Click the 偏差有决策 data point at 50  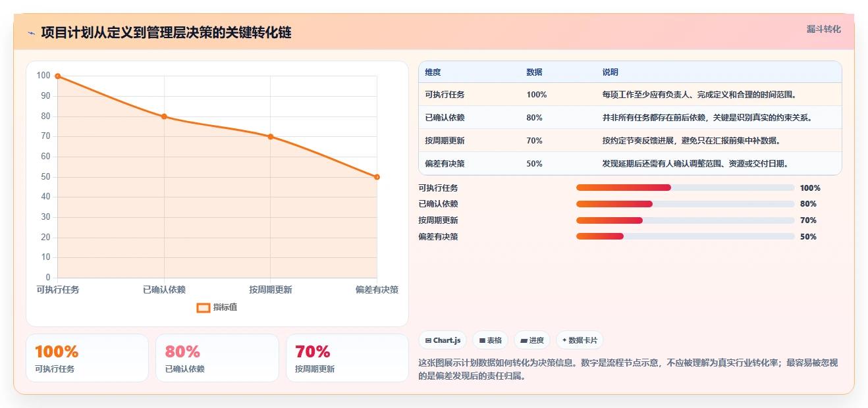377,177
